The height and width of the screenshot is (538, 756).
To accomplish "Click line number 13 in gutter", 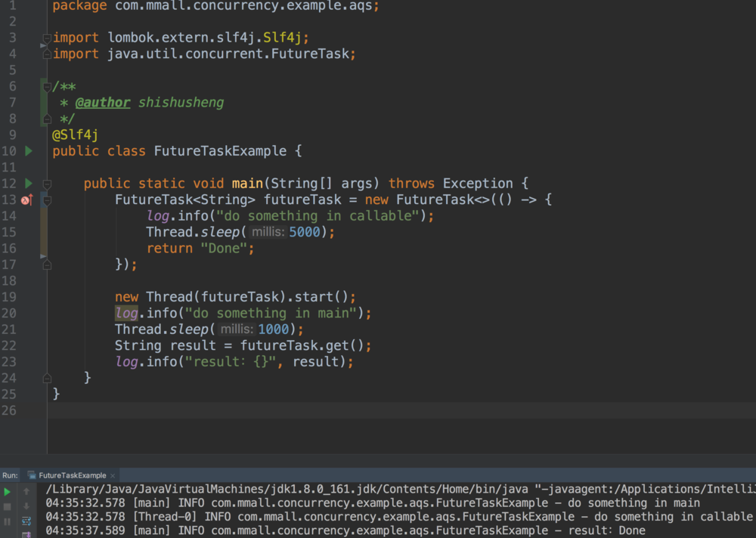I will pyautogui.click(x=8, y=199).
